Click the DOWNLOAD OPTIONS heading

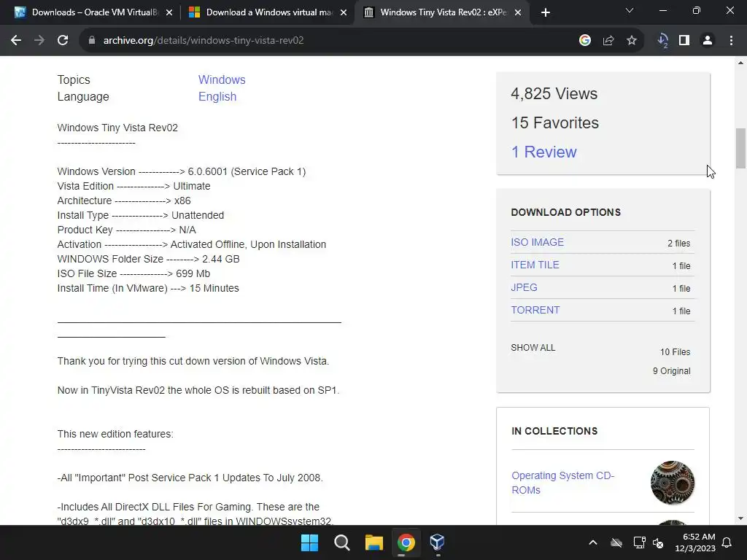tap(565, 212)
